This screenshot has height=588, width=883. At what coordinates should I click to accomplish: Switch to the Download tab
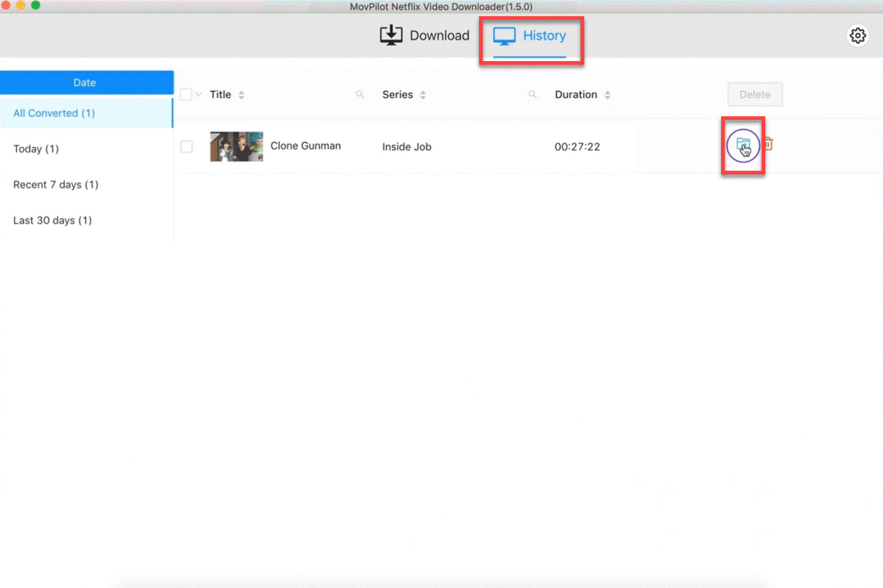point(425,35)
